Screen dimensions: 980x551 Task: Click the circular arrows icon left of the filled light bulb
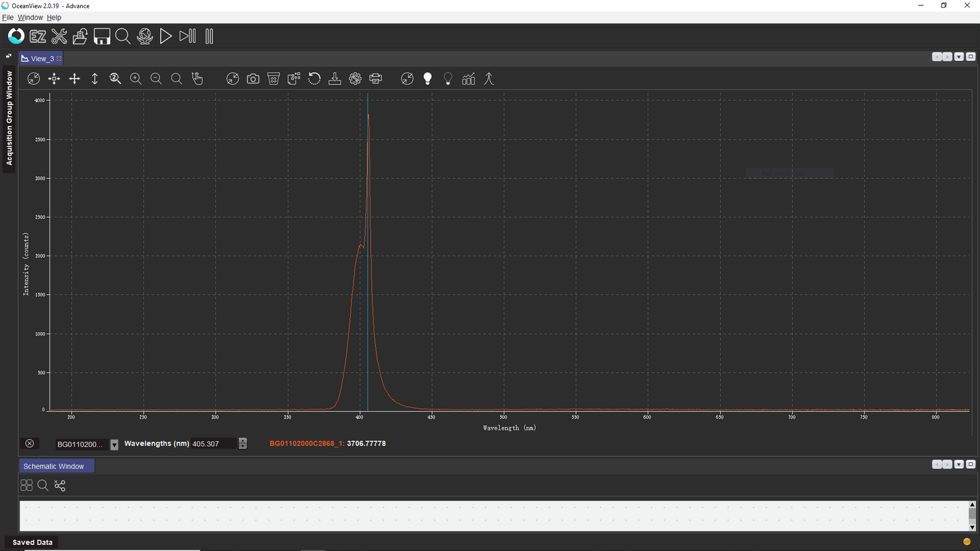point(407,79)
